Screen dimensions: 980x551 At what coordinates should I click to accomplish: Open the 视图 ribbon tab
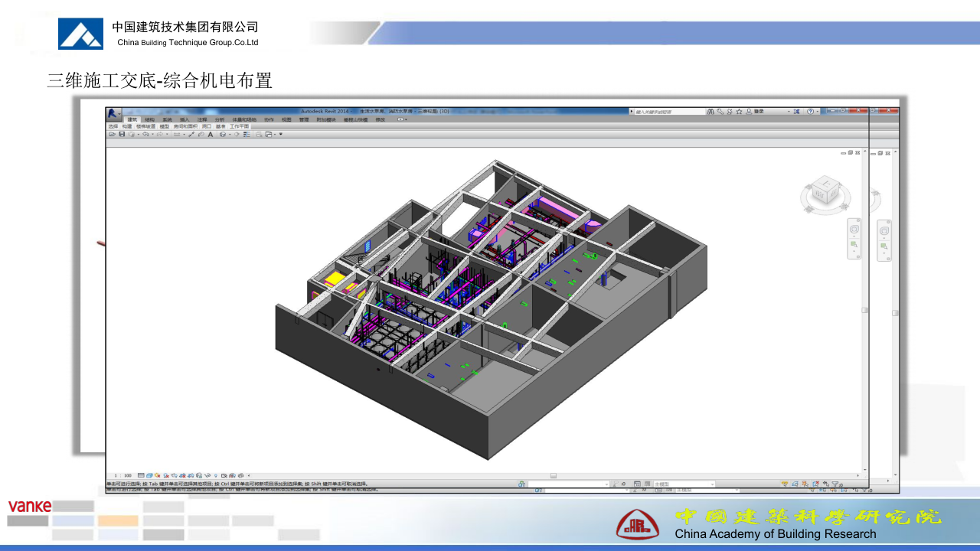click(x=286, y=119)
